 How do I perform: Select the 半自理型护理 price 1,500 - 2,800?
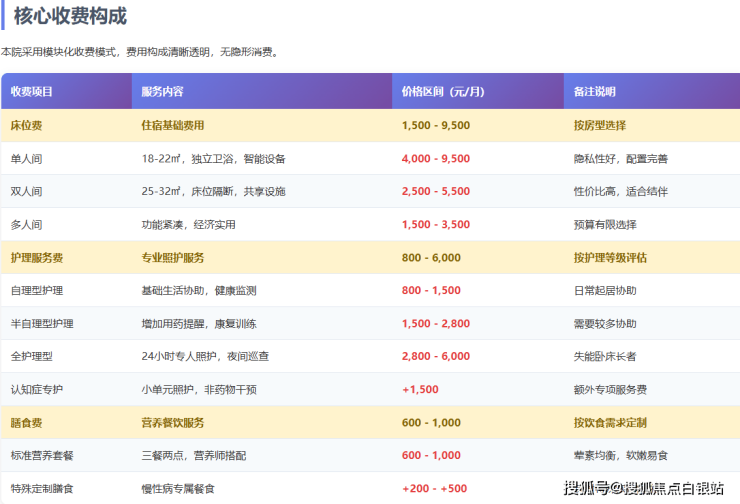coord(435,324)
